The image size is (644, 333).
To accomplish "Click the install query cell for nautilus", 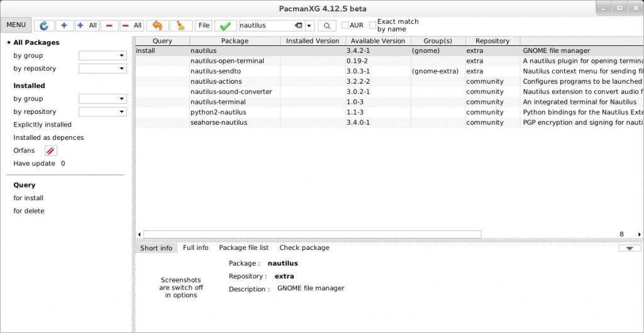I will (162, 50).
